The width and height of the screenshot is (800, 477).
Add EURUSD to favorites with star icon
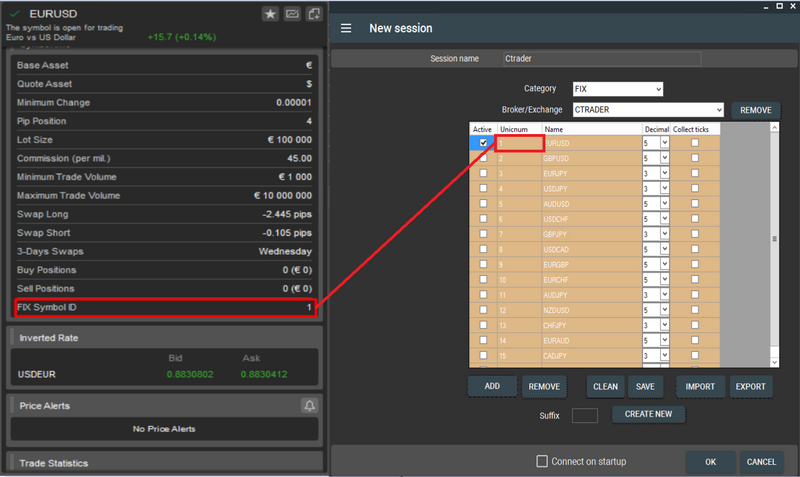(x=270, y=14)
